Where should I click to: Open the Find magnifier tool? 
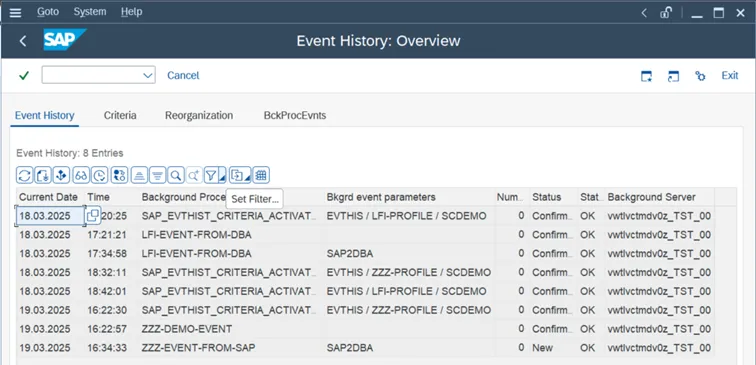176,176
